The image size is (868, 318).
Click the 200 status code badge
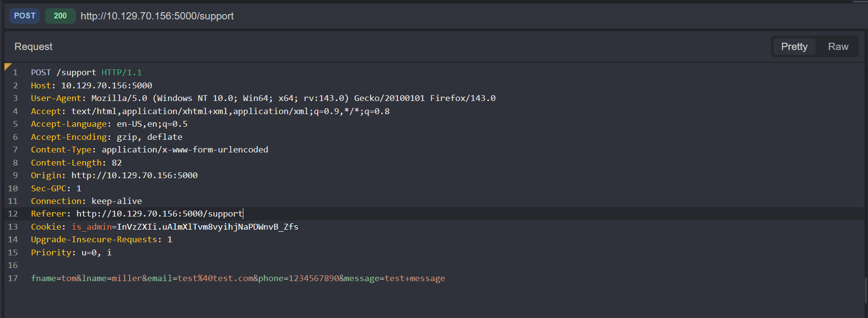(x=60, y=16)
